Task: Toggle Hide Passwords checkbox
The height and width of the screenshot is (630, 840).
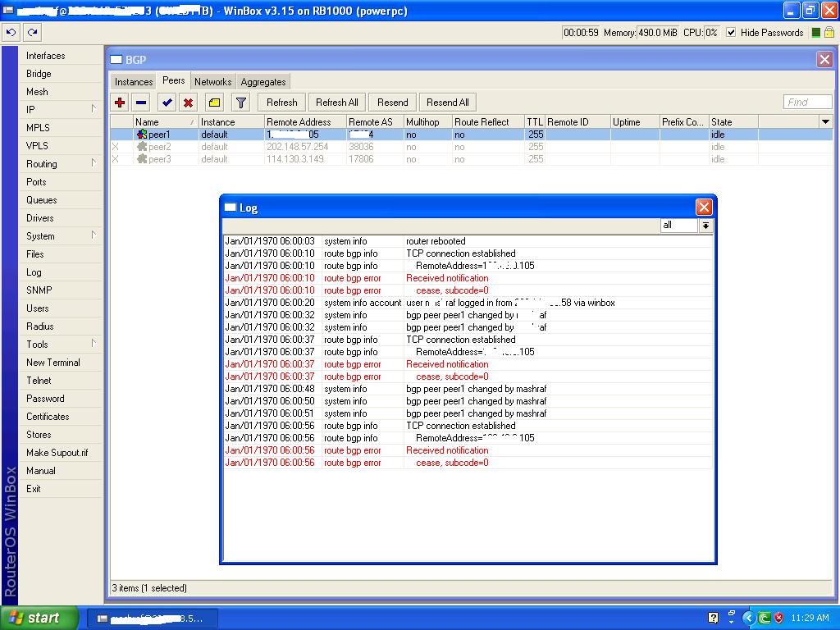Action: pyautogui.click(x=731, y=33)
